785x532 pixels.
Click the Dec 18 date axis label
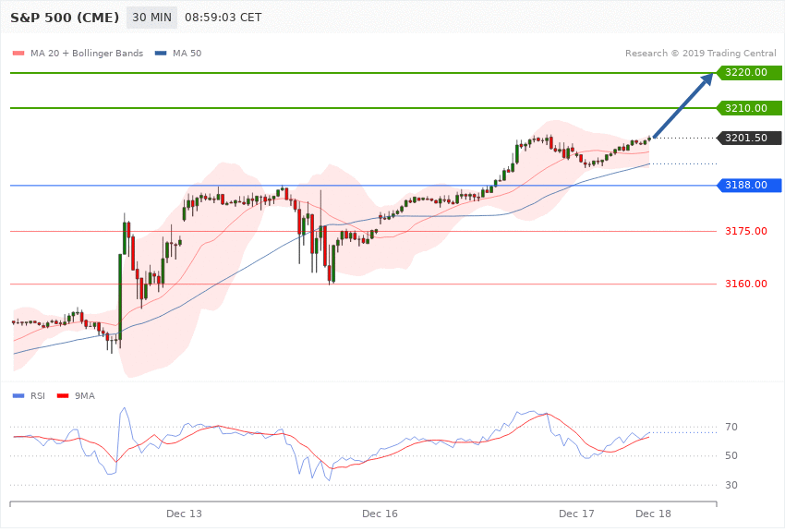click(653, 514)
